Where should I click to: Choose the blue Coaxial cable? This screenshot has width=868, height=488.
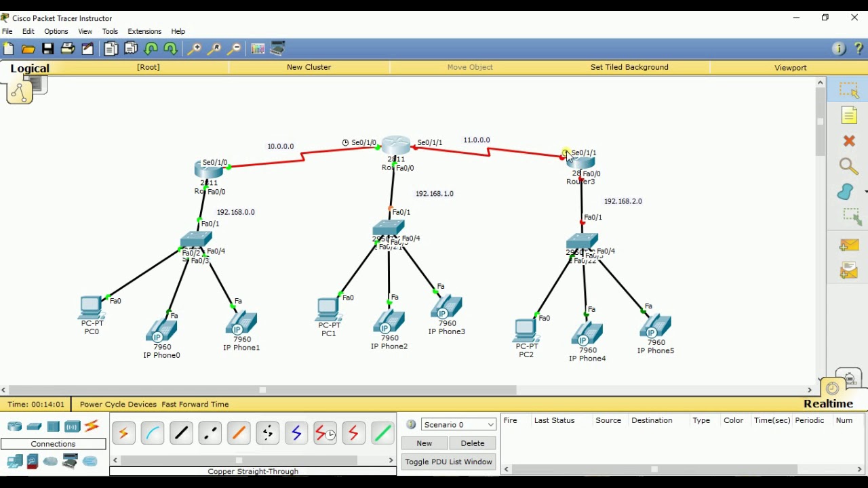(x=296, y=433)
